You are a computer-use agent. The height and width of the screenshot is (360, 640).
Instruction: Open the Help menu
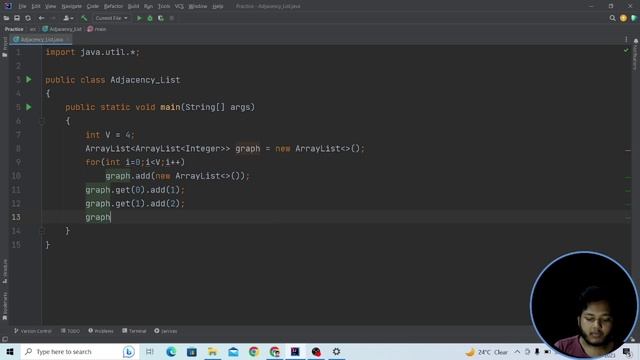(x=218, y=6)
